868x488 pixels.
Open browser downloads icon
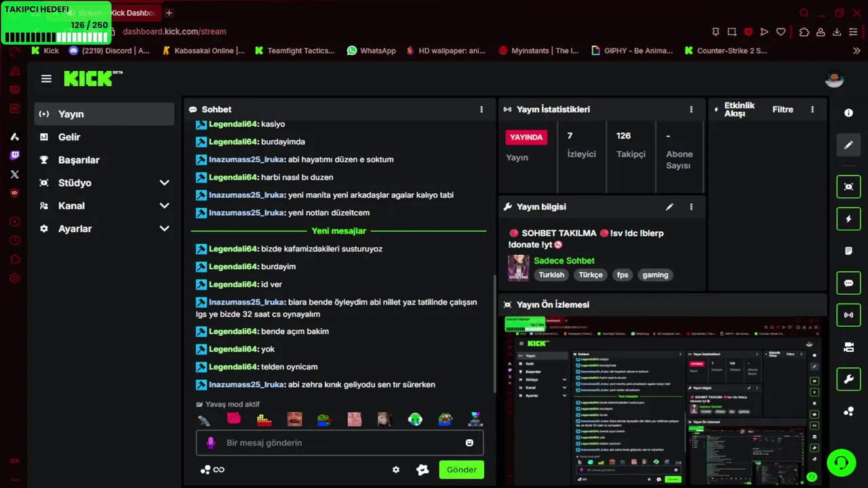(x=837, y=32)
